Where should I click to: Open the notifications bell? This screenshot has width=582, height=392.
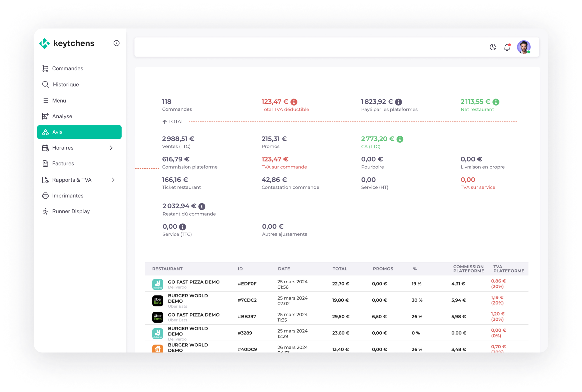pyautogui.click(x=507, y=47)
